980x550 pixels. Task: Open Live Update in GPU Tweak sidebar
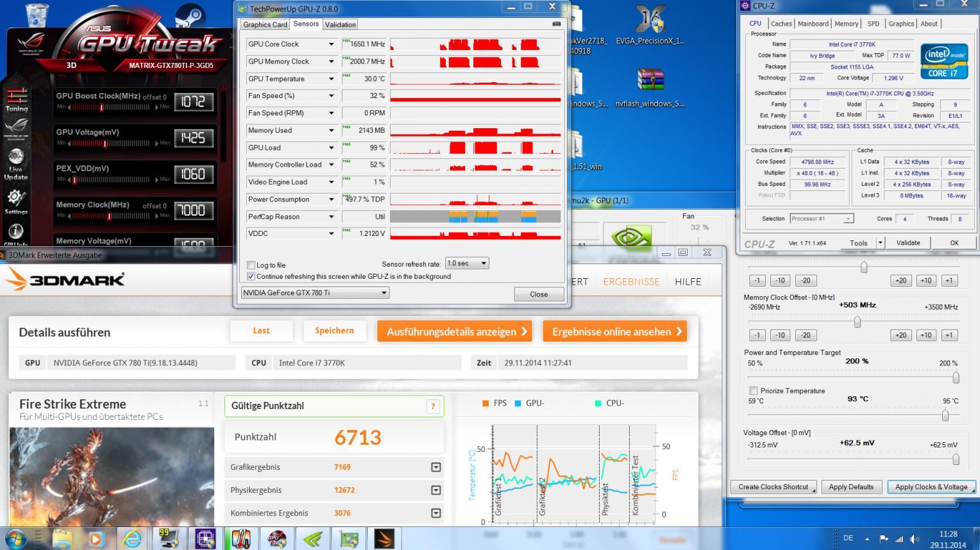(16, 164)
